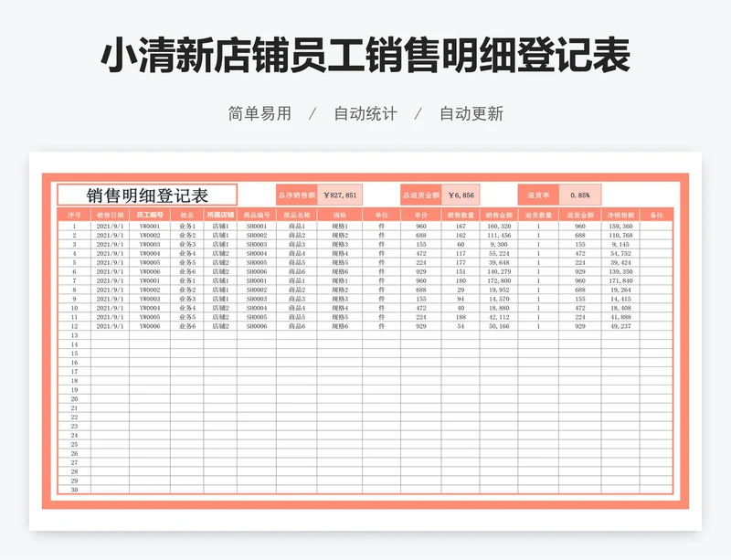
Task: Click the 退货数量 column header
Action: pyautogui.click(x=538, y=215)
